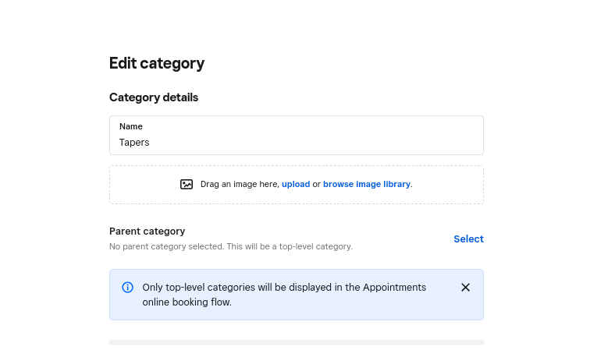Viewport: 615px width, 364px height.
Task: Click the image placeholder icon in the drop zone
Action: coord(187,185)
